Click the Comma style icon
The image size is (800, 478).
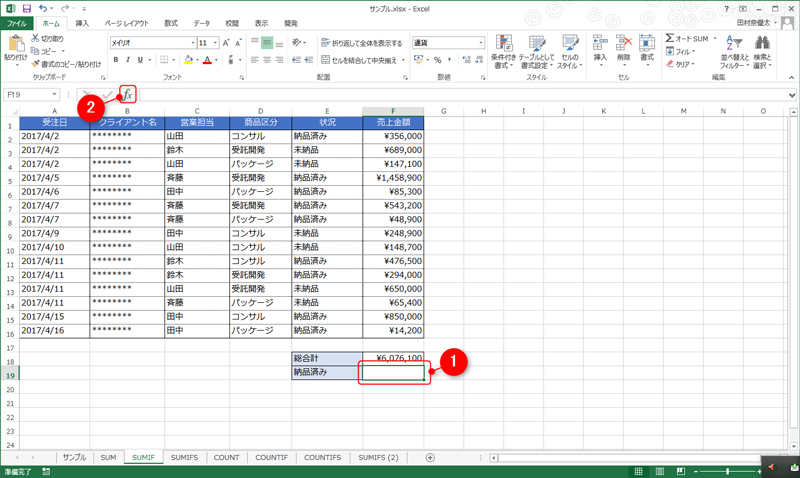[449, 60]
